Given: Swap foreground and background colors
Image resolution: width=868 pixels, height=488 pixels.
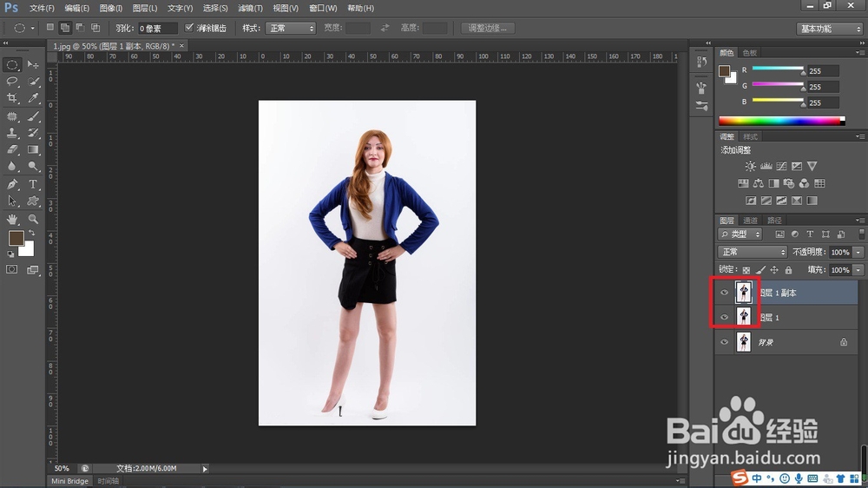Looking at the screenshot, I should click(x=31, y=234).
